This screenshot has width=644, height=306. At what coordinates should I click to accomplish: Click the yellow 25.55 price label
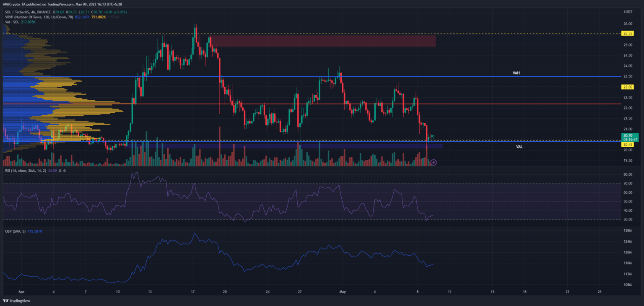tap(628, 33)
